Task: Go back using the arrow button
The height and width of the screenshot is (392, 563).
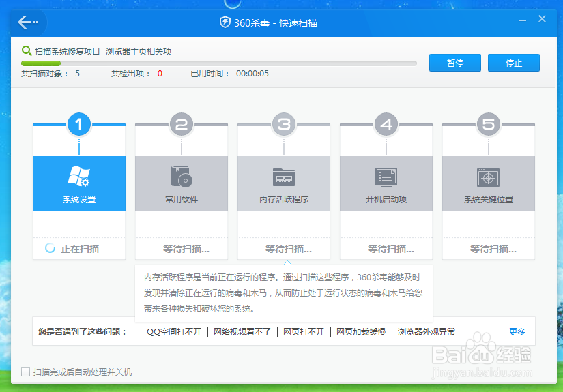Action: (28, 22)
